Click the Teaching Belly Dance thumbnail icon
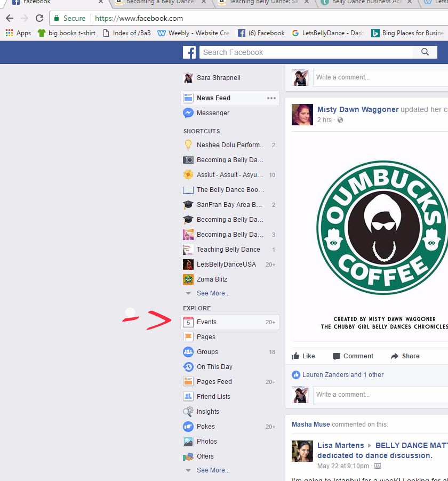The height and width of the screenshot is (481, 448). 188,250
